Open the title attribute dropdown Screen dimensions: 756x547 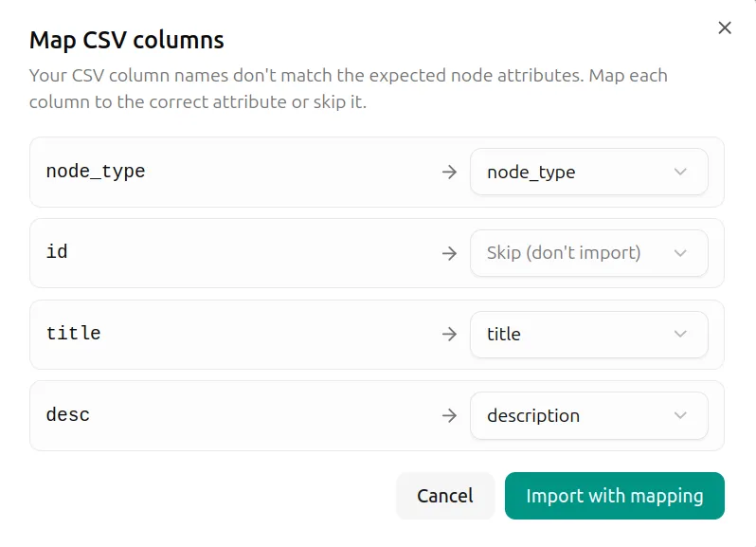(x=588, y=335)
